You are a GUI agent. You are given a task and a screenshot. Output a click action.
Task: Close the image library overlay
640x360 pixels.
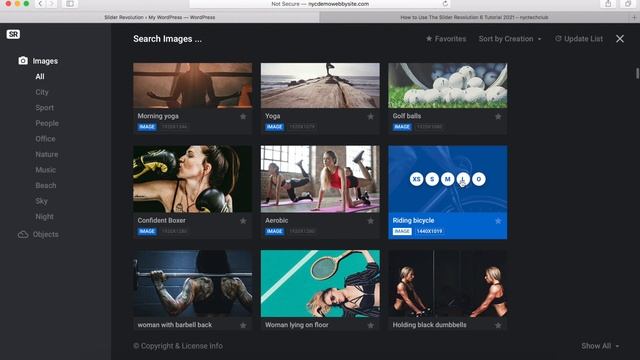(x=620, y=39)
